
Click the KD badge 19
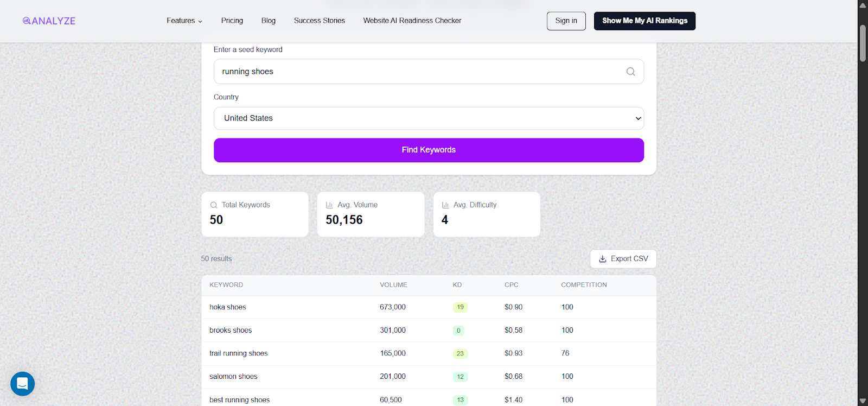coord(460,307)
